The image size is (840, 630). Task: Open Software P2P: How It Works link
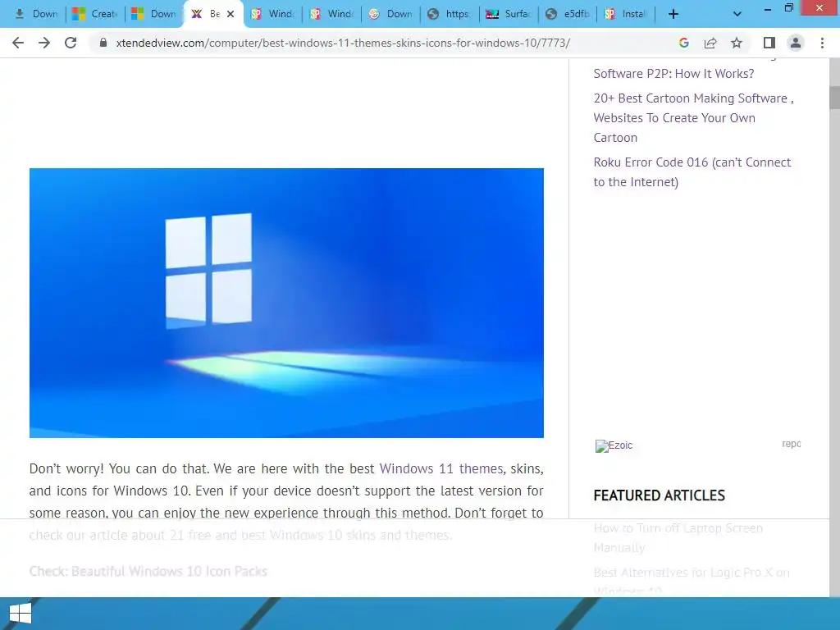coord(673,73)
